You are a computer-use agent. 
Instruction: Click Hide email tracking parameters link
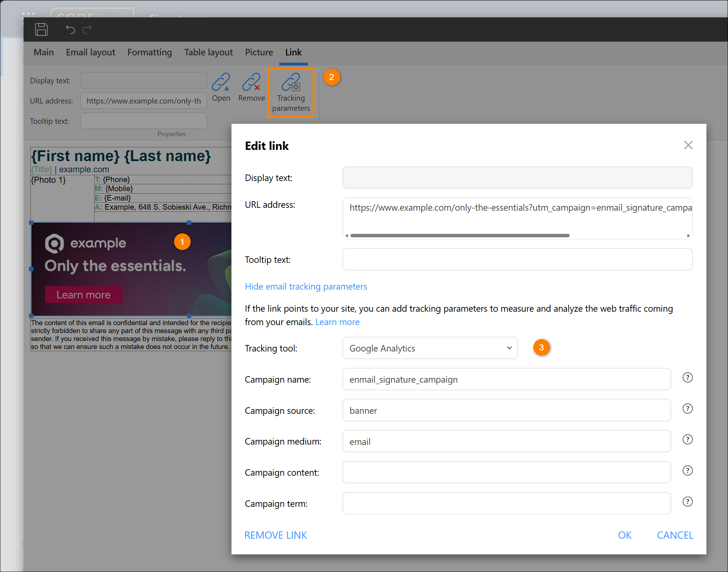point(306,287)
